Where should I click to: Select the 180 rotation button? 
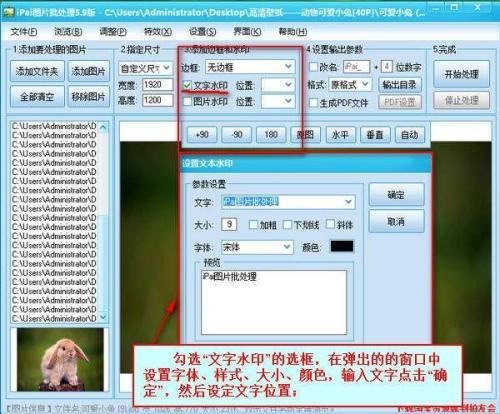click(x=271, y=135)
